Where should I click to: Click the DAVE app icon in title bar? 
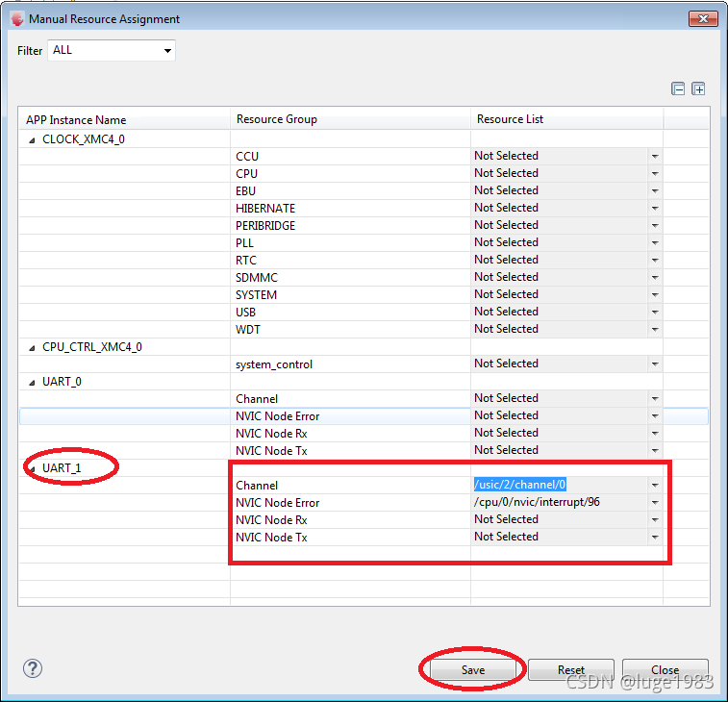17,19
